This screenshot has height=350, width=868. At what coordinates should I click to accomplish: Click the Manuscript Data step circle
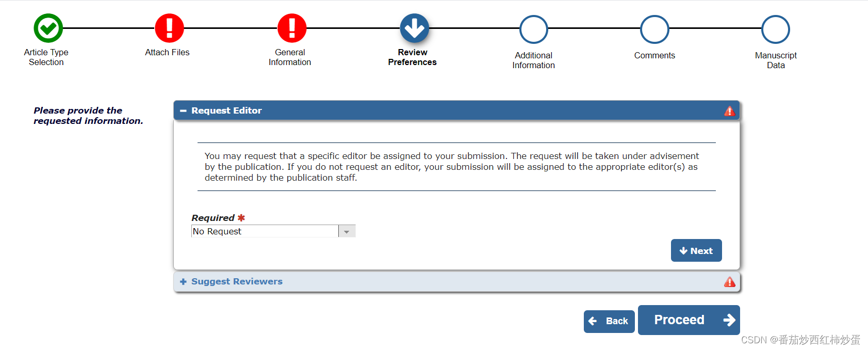coord(776,29)
